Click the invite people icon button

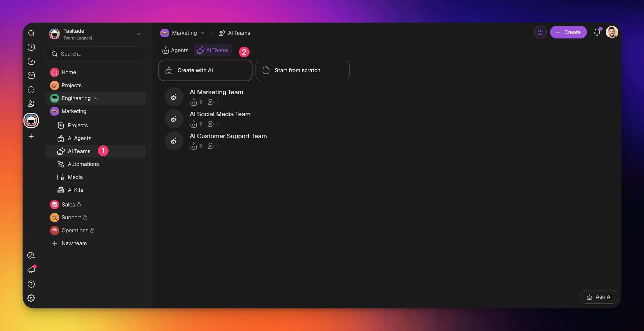[540, 32]
